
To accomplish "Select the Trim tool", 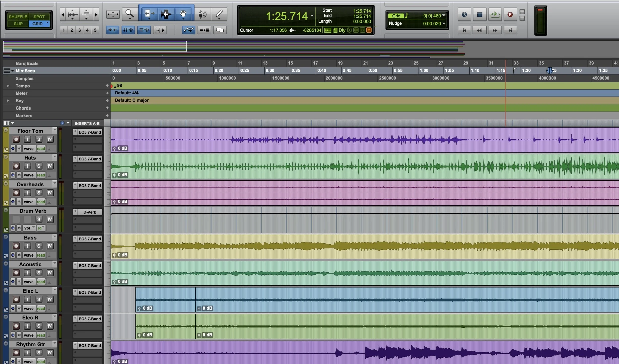I will coord(149,14).
